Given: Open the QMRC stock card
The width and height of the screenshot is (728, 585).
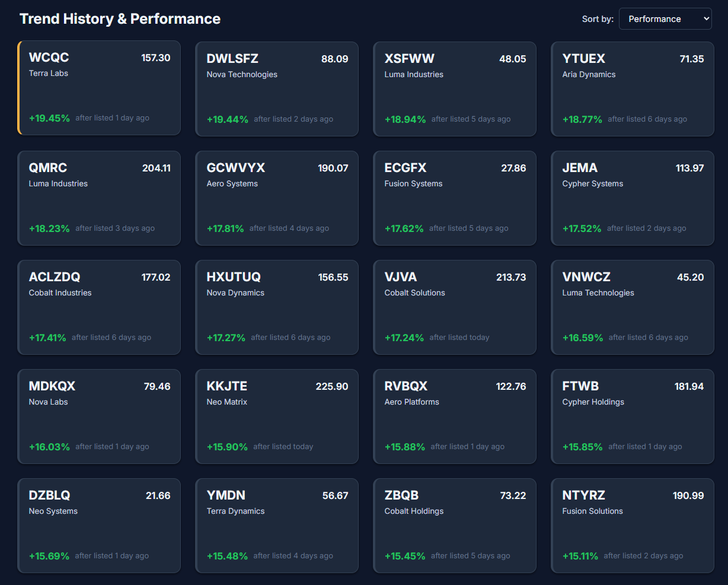Looking at the screenshot, I should point(99,198).
